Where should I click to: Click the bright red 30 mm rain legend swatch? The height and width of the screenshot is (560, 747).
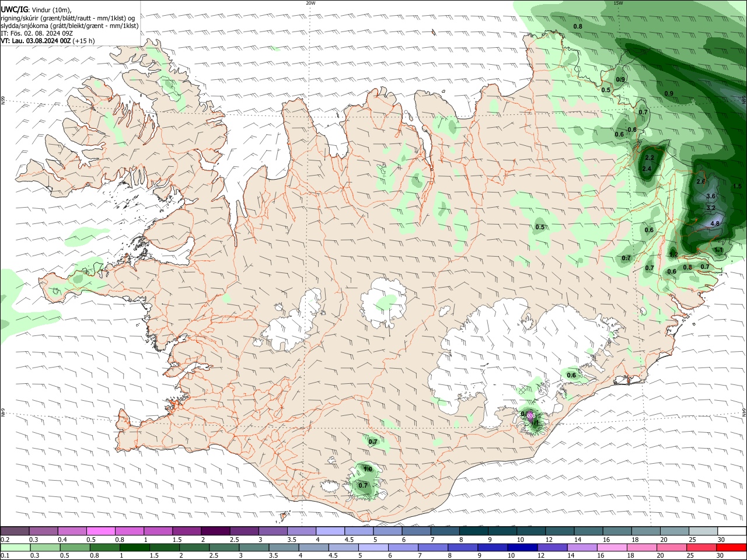(731, 547)
